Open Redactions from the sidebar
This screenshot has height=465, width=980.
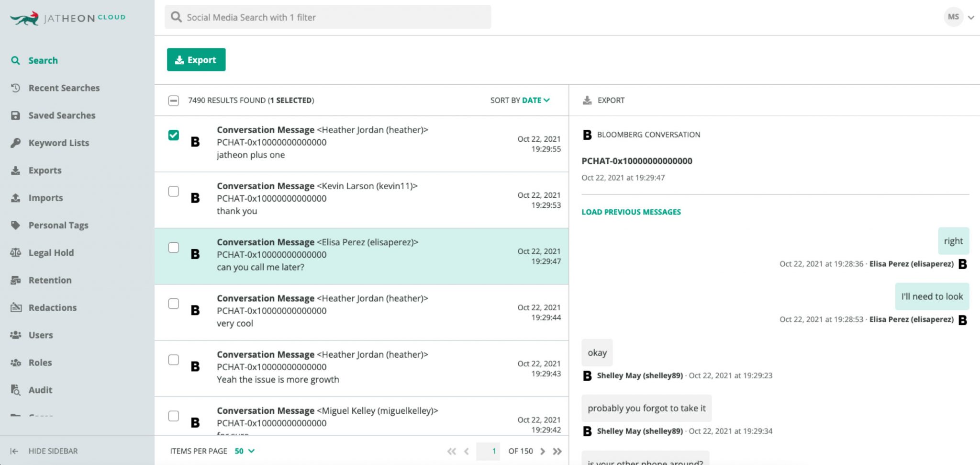click(53, 307)
